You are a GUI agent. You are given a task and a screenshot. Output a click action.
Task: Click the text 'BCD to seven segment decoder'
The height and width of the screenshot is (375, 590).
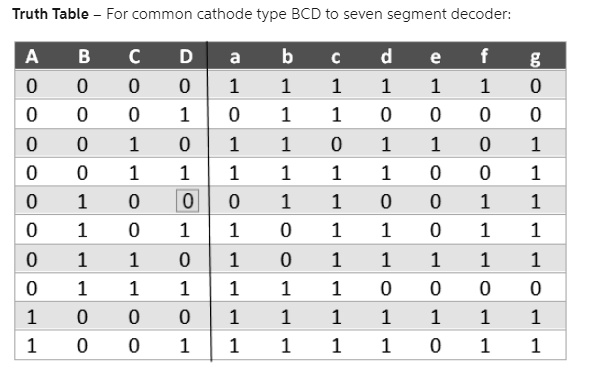click(x=400, y=14)
